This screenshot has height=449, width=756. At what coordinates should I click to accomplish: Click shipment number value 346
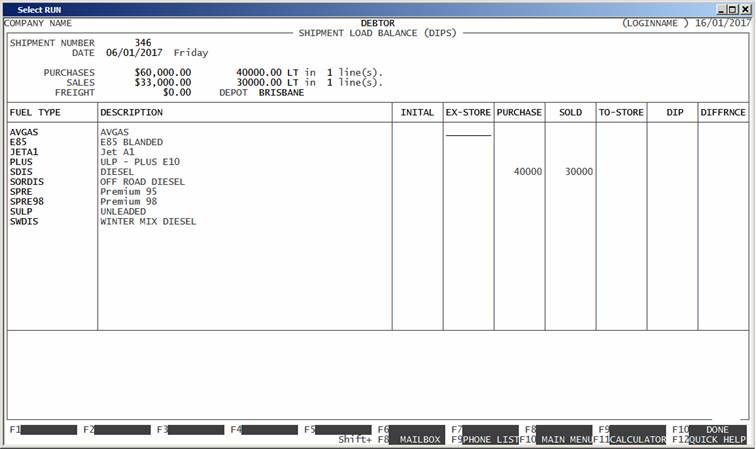point(143,43)
